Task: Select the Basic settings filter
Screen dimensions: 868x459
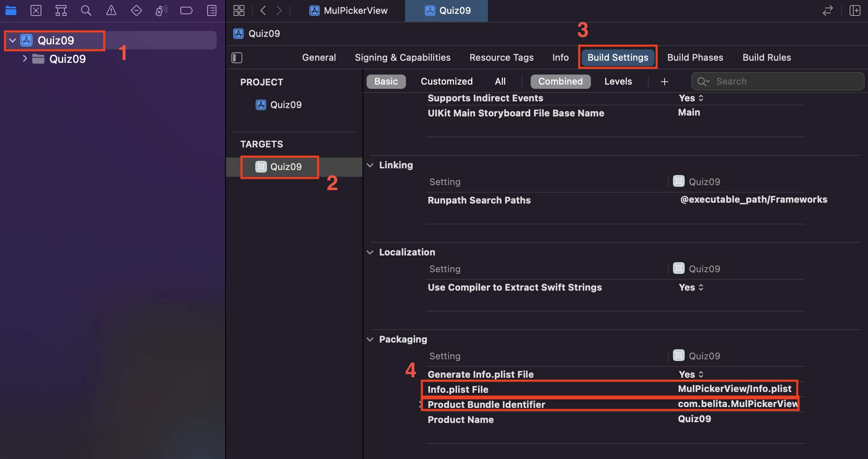Action: point(386,82)
